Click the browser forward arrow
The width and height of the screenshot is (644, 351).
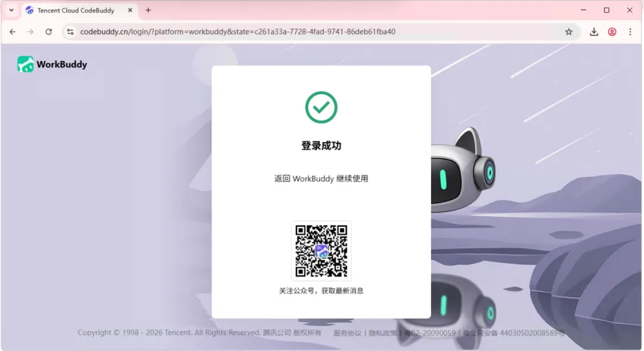(x=30, y=32)
